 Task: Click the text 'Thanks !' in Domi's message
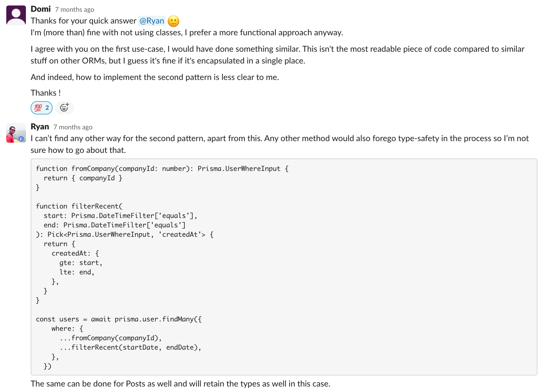(46, 93)
